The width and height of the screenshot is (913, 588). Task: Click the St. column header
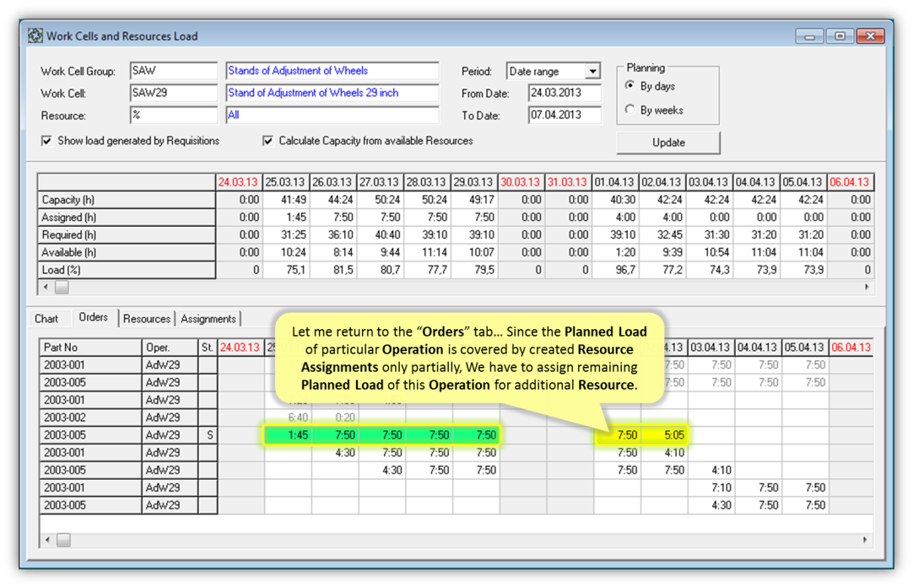coord(208,348)
